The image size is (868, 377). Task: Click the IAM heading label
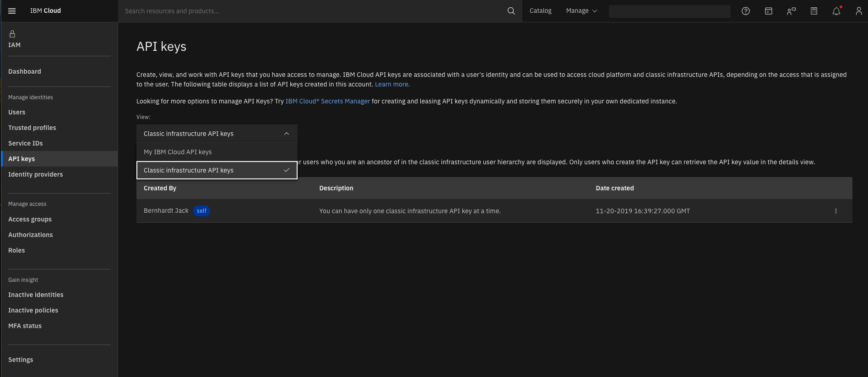(x=14, y=45)
